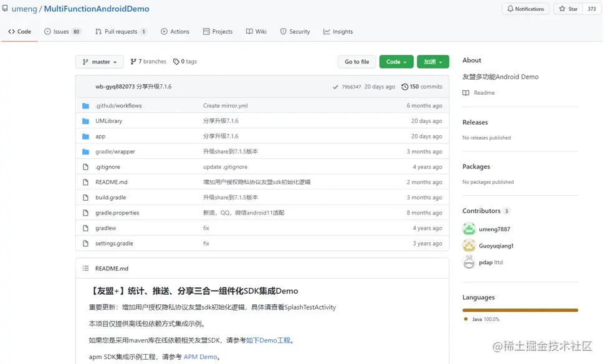
Task: Open the Create mirror.yml commit message
Action: [226, 105]
